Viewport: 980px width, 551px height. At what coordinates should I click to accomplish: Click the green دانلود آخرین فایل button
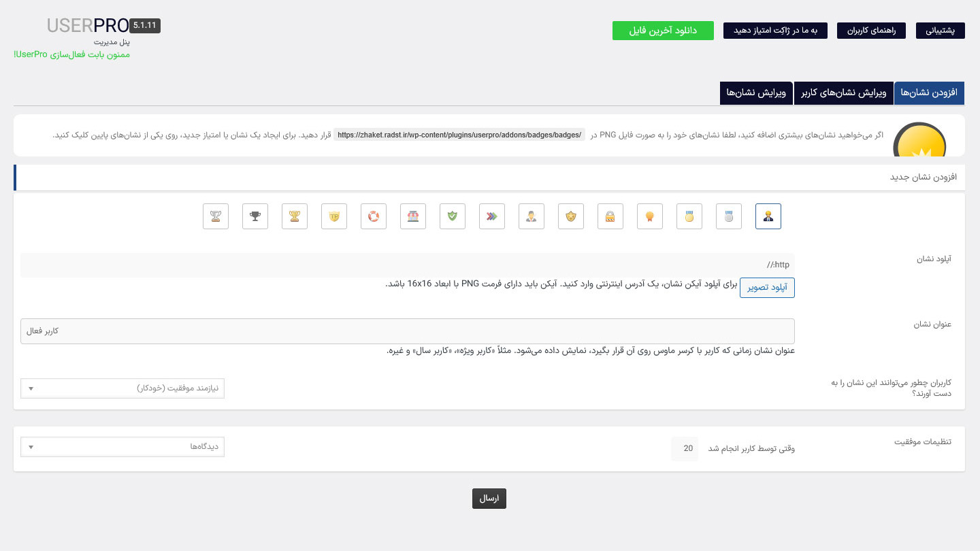[x=663, y=31]
